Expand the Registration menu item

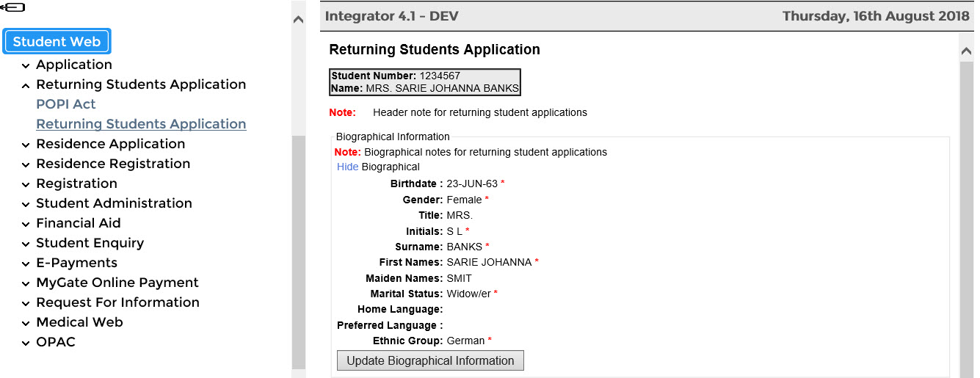76,183
